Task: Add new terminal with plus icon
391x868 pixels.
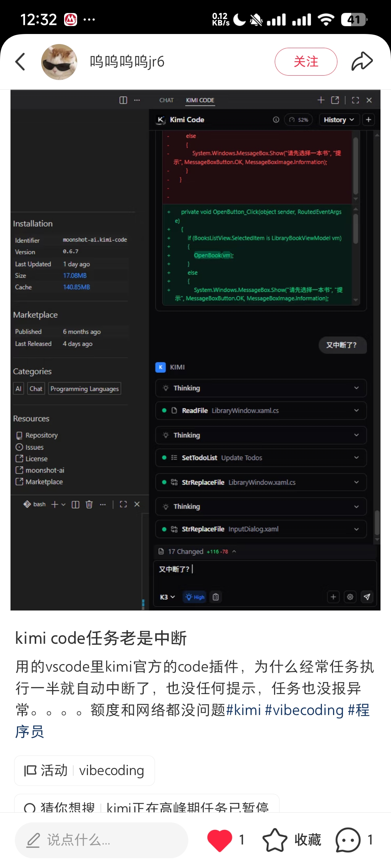Action: click(x=55, y=504)
